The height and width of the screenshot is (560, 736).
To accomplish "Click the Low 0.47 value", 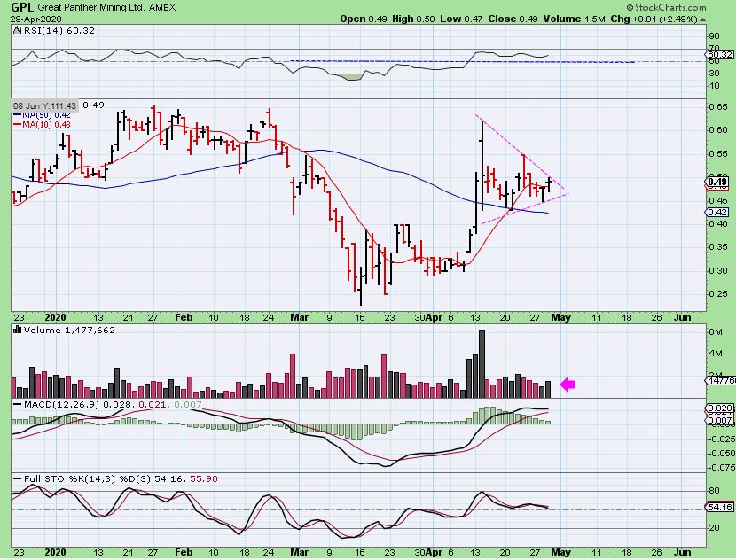I will (x=461, y=19).
